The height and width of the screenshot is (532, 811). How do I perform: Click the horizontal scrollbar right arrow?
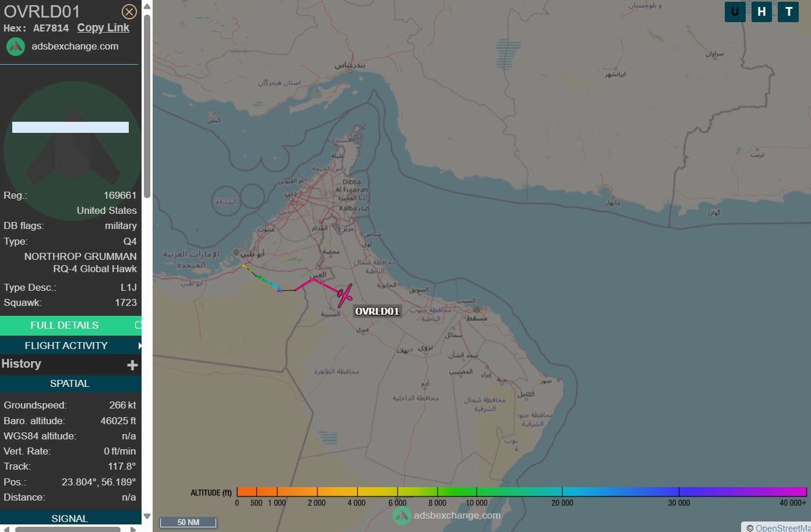pos(133,529)
